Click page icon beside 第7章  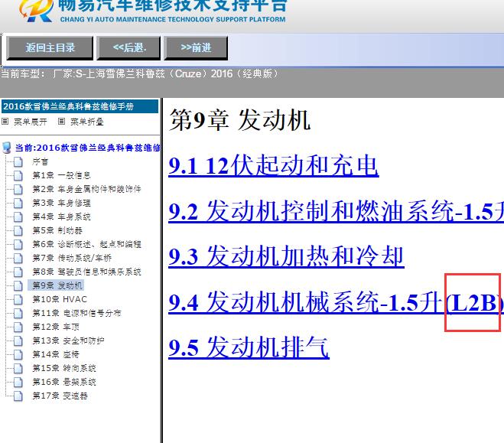[x=18, y=258]
